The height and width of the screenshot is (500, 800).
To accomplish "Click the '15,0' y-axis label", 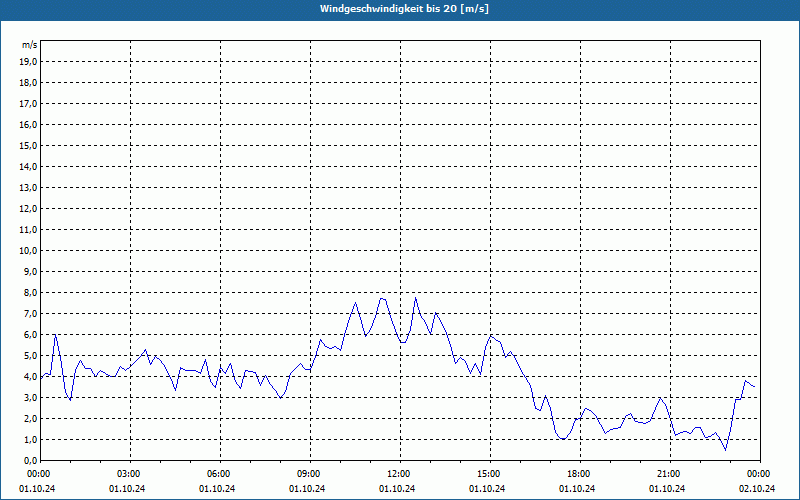I will pyautogui.click(x=28, y=145).
